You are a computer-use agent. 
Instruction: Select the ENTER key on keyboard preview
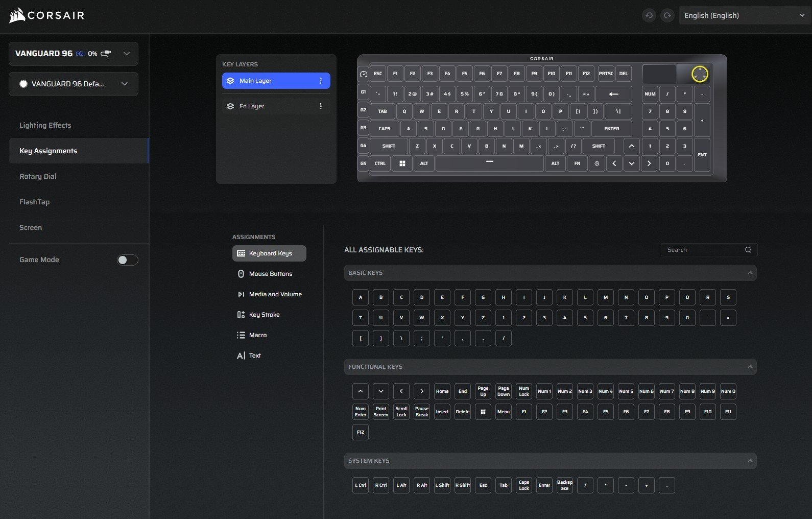pos(612,129)
